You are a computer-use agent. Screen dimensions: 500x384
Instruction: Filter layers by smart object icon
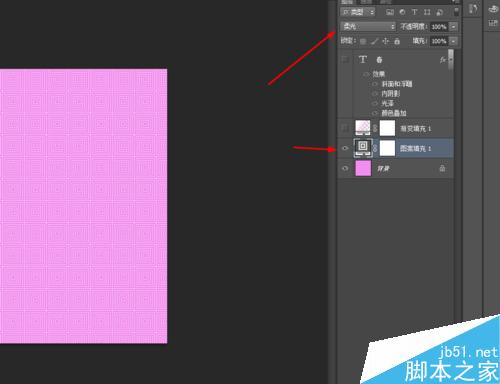click(x=440, y=12)
